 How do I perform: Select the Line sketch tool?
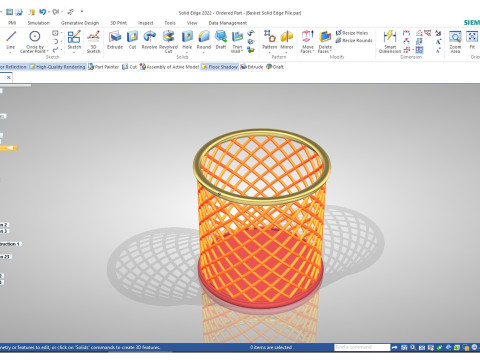(x=11, y=40)
